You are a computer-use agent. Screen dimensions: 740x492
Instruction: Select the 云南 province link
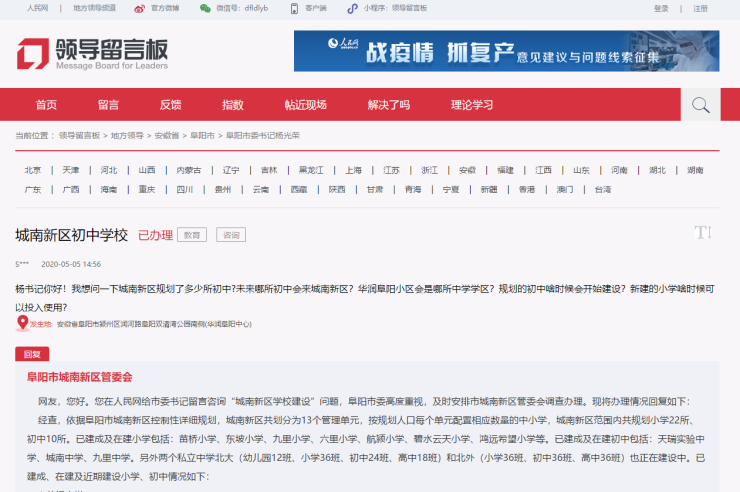(261, 189)
